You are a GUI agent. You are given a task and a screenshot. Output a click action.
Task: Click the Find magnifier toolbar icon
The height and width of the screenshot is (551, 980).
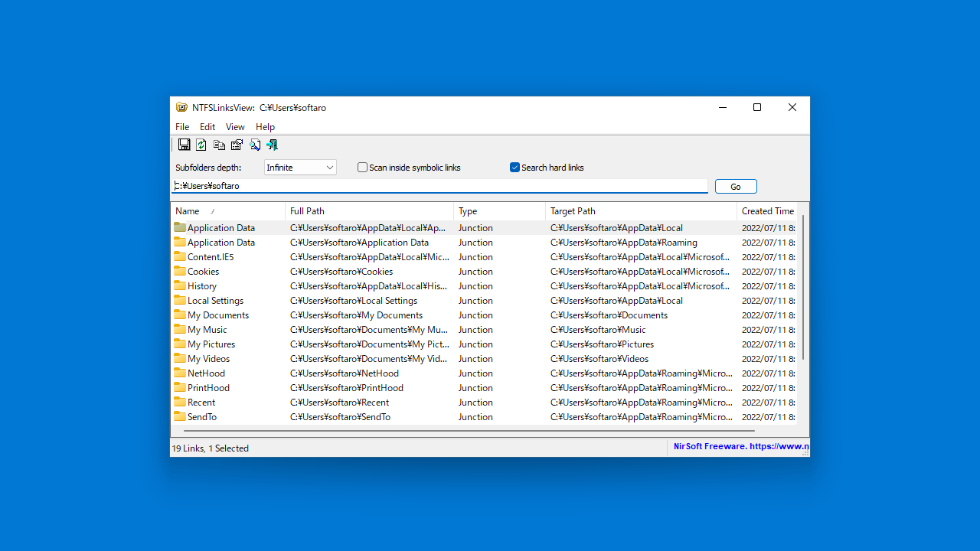click(x=255, y=145)
